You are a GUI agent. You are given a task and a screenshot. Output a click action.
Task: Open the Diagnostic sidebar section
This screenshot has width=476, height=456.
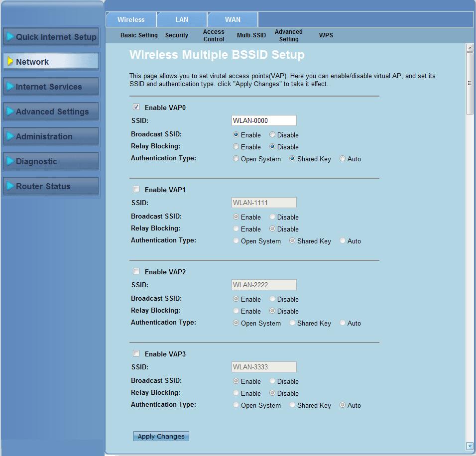coord(51,161)
